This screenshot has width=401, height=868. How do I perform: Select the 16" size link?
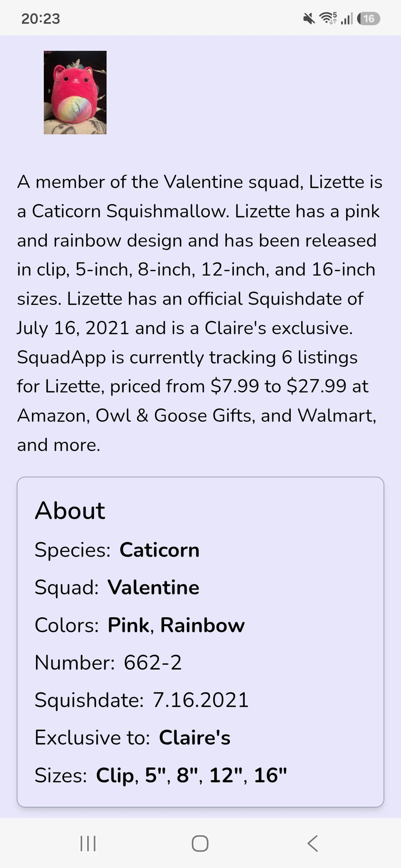point(271,775)
